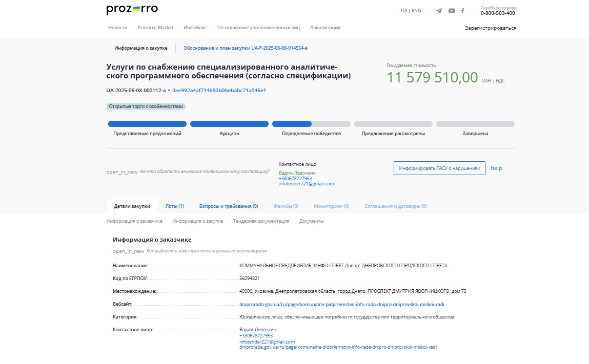This screenshot has height=364, width=589.
Task: Click the Предложения рассмотрены stage bar
Action: (393, 124)
